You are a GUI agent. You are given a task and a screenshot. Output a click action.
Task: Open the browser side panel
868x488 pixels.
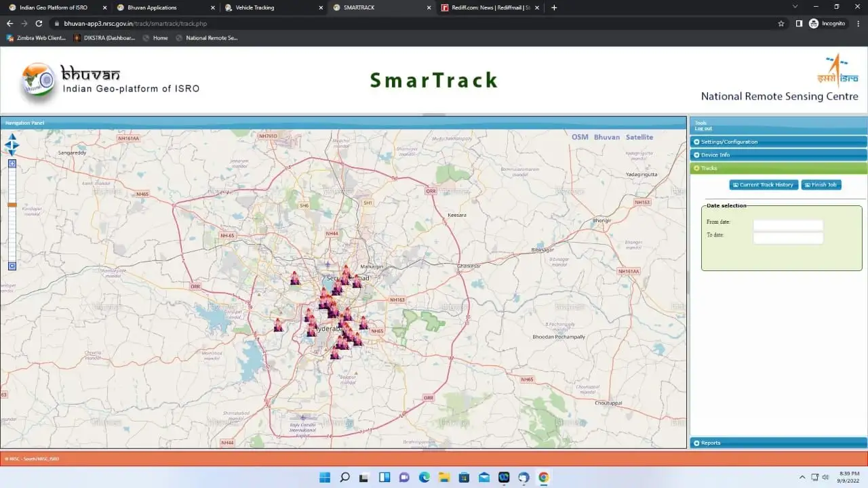coord(799,23)
